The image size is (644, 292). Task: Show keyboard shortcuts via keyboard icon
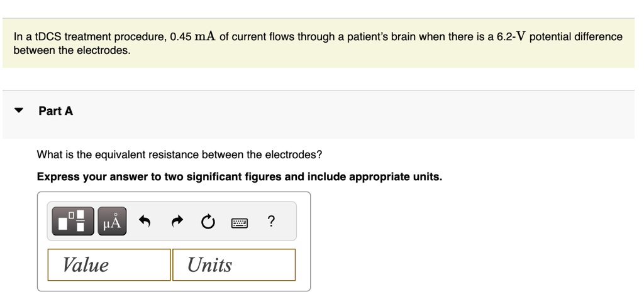[x=240, y=223]
